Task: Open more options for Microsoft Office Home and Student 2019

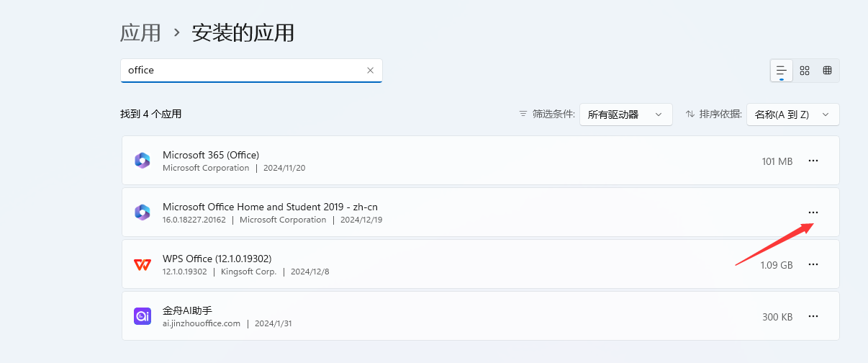Action: (813, 212)
